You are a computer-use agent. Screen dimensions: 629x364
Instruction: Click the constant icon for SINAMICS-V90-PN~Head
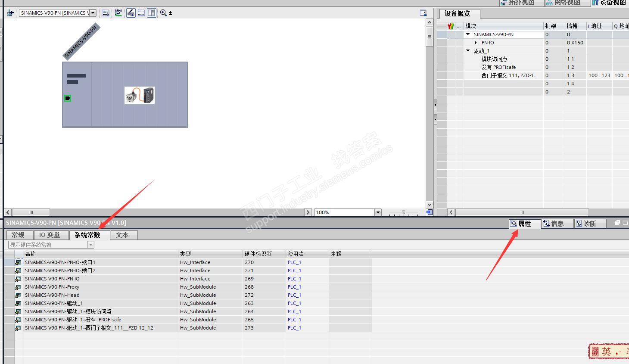click(18, 295)
